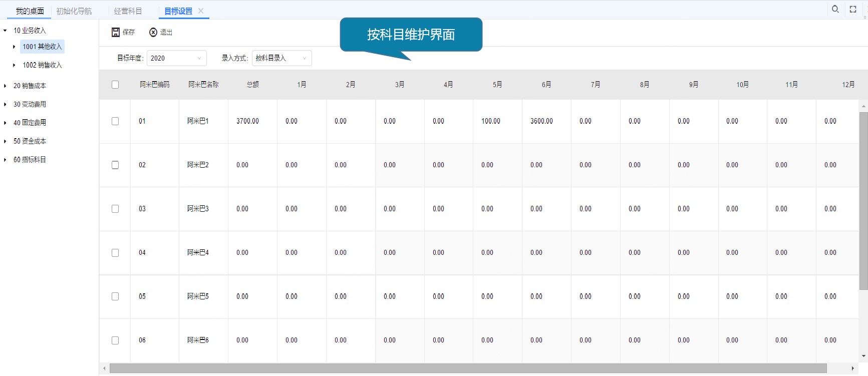The image size is (868, 376).
Task: Click the 6月 column header
Action: pos(546,85)
